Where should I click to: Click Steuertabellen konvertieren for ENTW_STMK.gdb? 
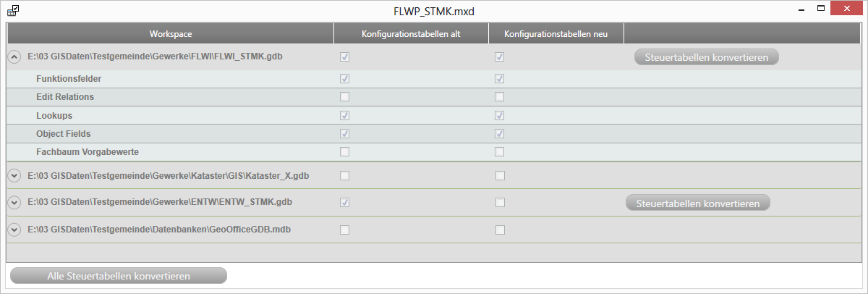(697, 203)
